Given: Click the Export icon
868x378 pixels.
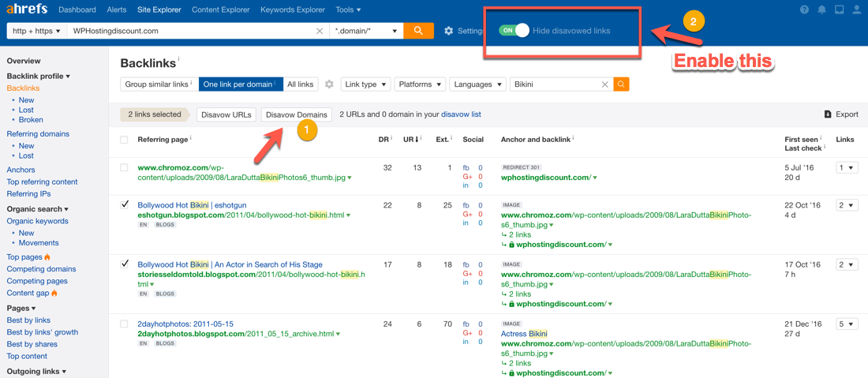Looking at the screenshot, I should (x=828, y=114).
